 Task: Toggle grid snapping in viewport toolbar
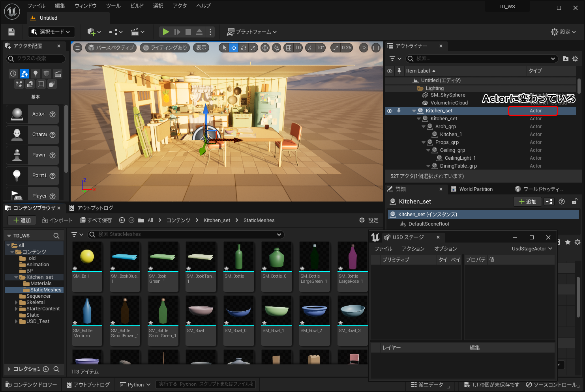289,48
